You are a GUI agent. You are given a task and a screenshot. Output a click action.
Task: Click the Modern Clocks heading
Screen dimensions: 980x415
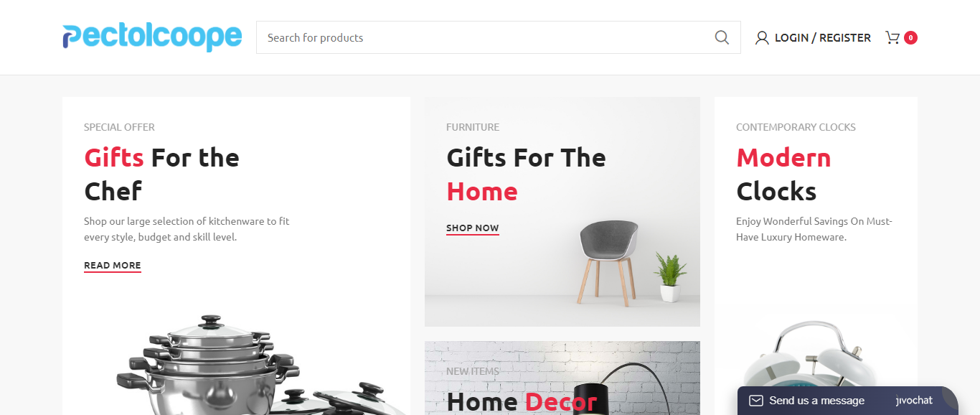783,174
